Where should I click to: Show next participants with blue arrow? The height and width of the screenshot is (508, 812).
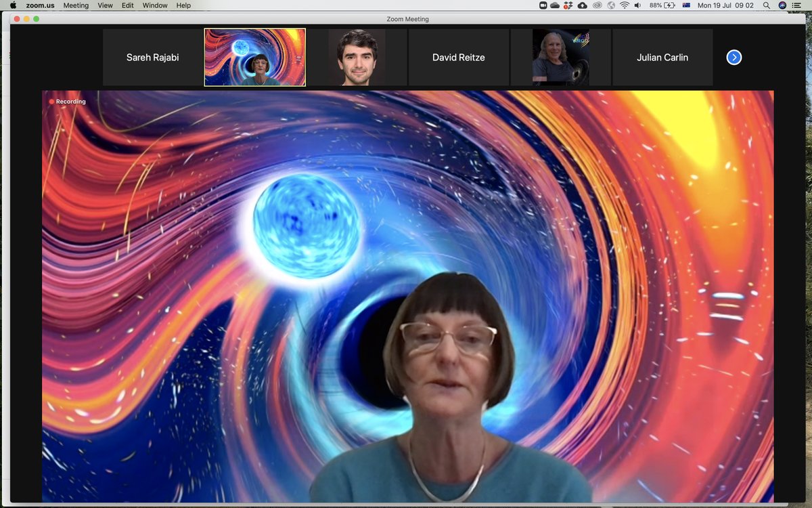734,58
